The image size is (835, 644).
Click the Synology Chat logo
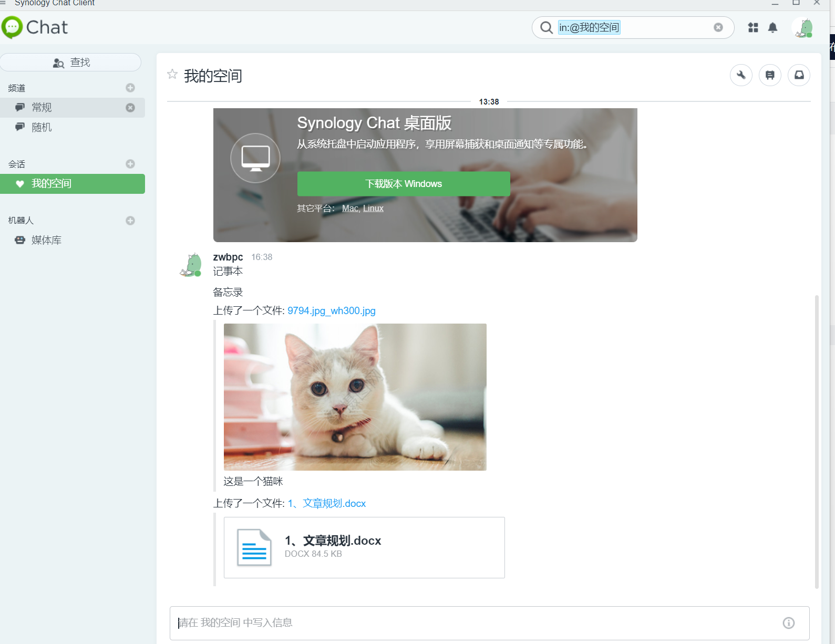(35, 27)
